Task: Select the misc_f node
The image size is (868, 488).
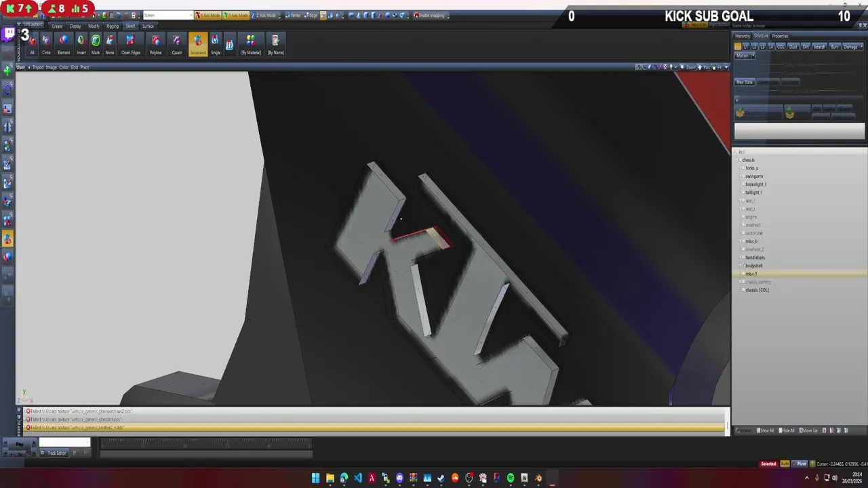Action: (751, 274)
